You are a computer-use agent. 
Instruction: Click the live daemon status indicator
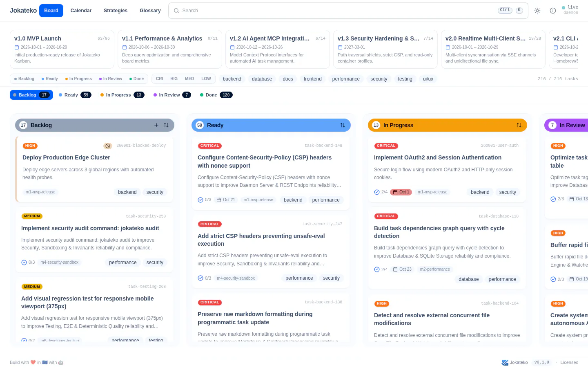point(570,10)
